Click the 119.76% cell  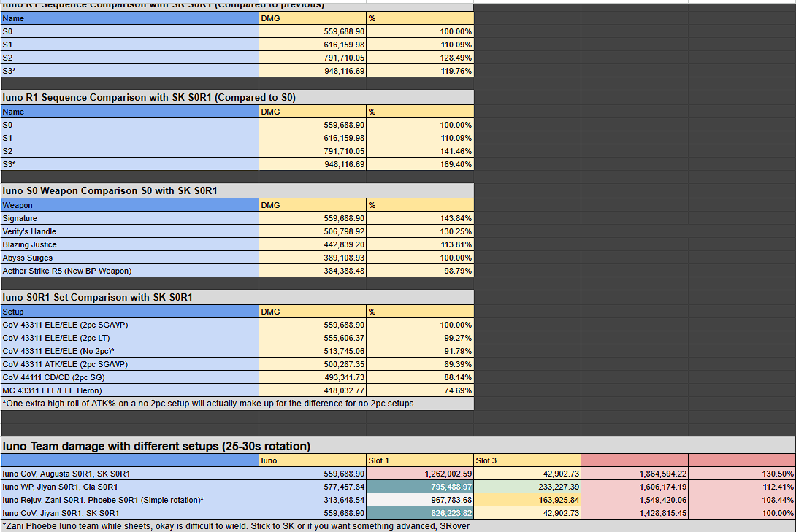(420, 71)
